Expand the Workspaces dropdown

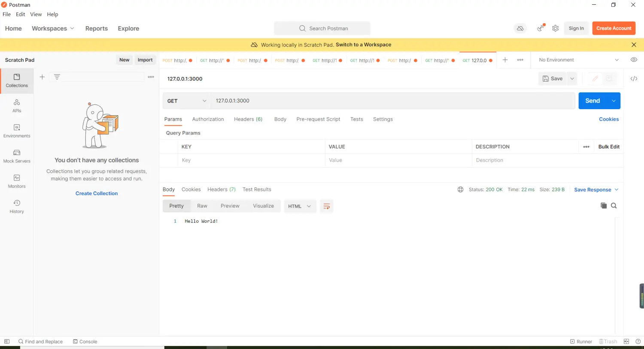click(x=53, y=28)
